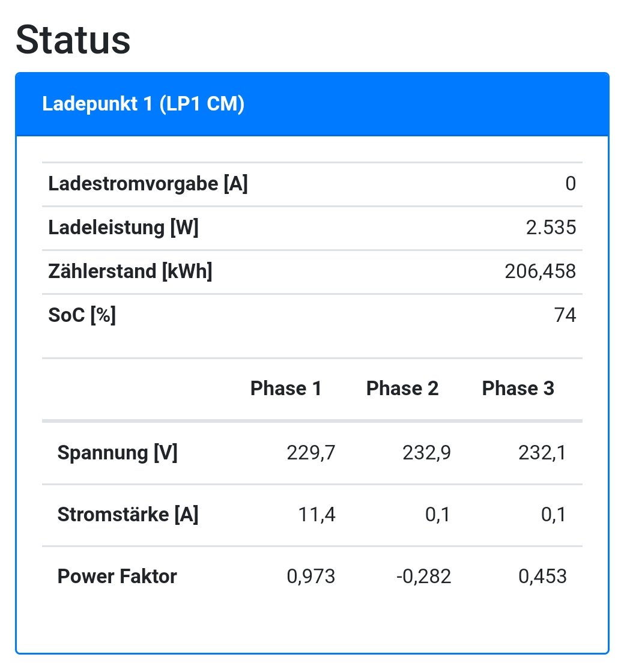Screen dimensions: 621x672
Task: Select the Stromstärke [A] row label
Action: pos(127,515)
